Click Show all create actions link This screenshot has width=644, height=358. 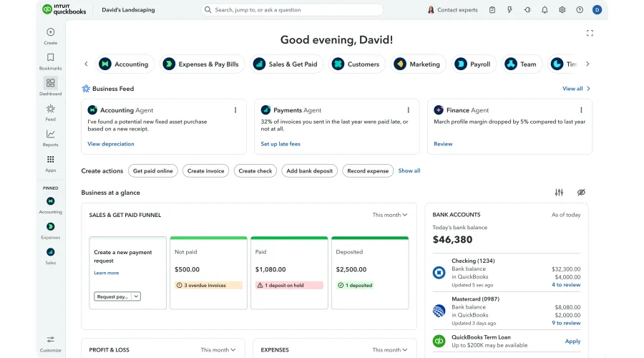coord(409,170)
